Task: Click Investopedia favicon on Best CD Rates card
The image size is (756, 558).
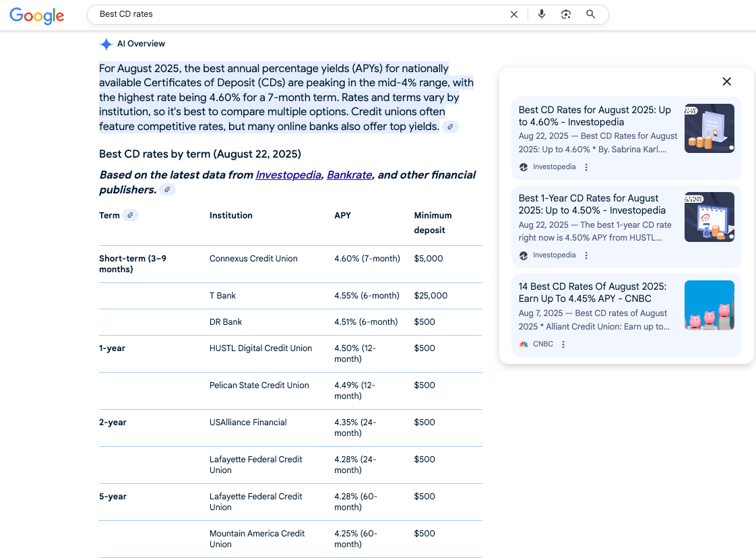Action: coord(524,167)
